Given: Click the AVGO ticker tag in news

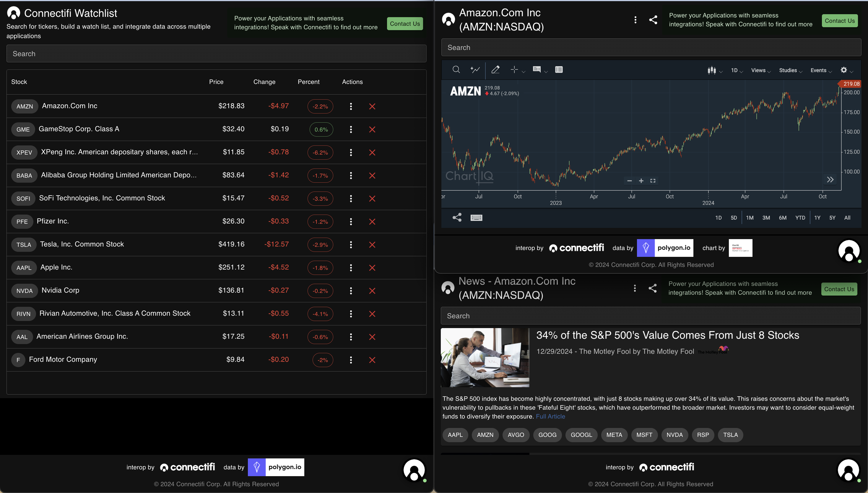Looking at the screenshot, I should pos(516,435).
